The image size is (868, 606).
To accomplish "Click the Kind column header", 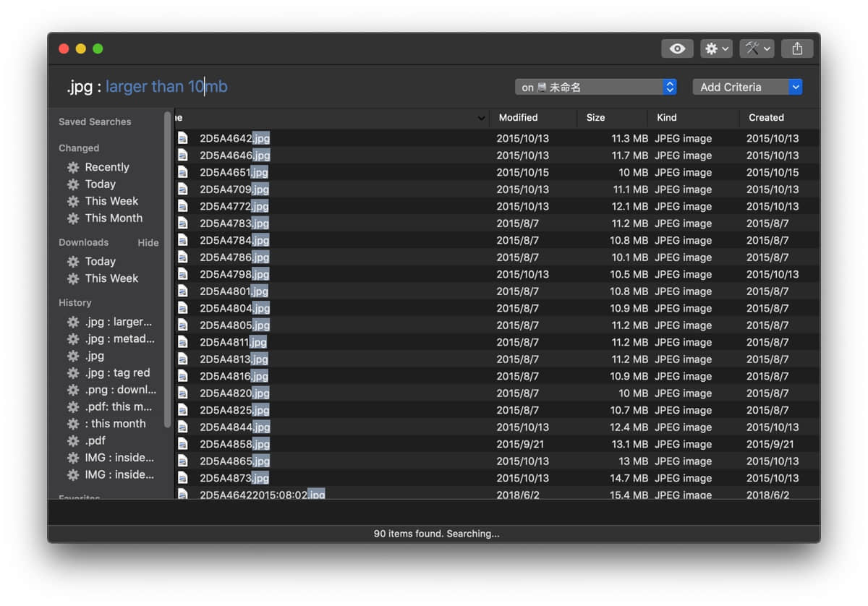I will click(x=666, y=117).
